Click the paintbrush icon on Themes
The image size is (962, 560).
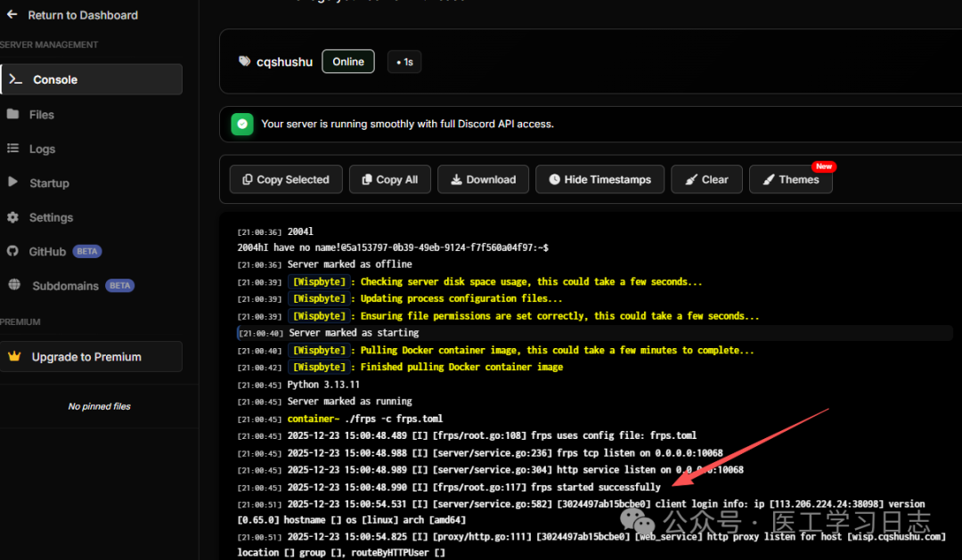(x=768, y=180)
